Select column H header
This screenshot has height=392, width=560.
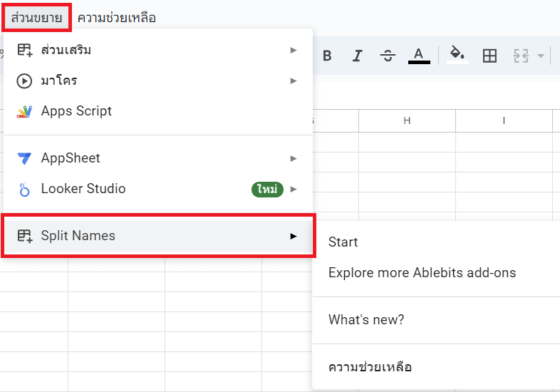(x=407, y=120)
